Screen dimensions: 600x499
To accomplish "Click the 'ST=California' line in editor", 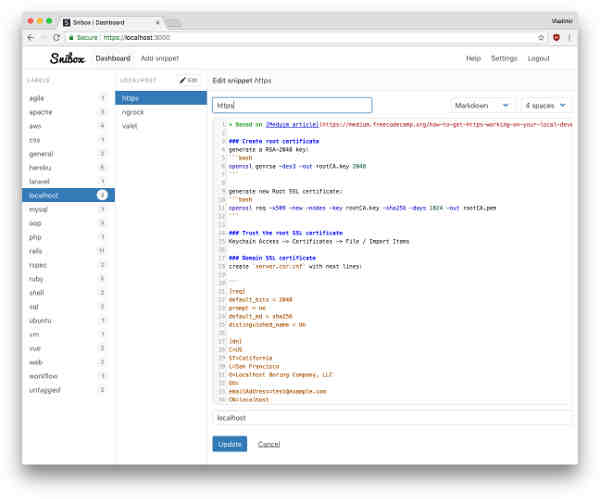I will coord(250,358).
